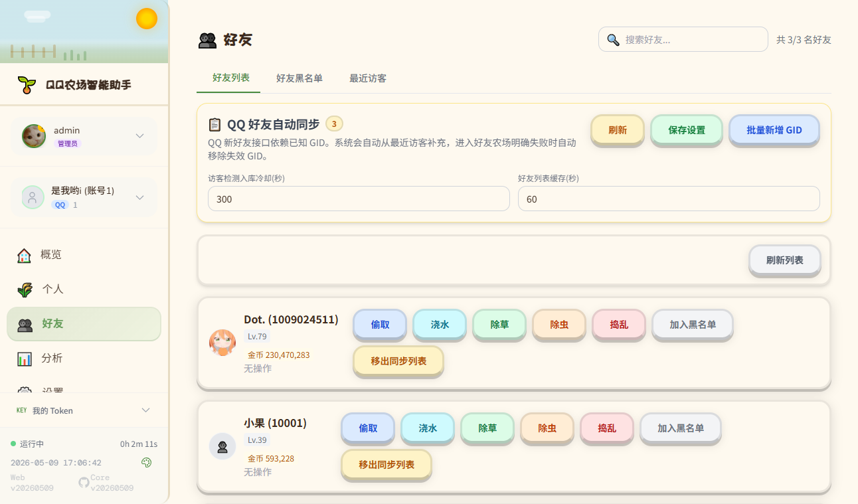This screenshot has width=858, height=504.
Task: Open the theme palette icon
Action: [x=147, y=462]
